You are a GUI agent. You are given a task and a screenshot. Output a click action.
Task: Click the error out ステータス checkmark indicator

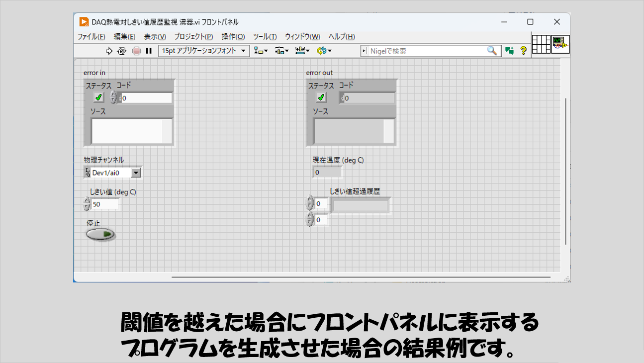(322, 97)
